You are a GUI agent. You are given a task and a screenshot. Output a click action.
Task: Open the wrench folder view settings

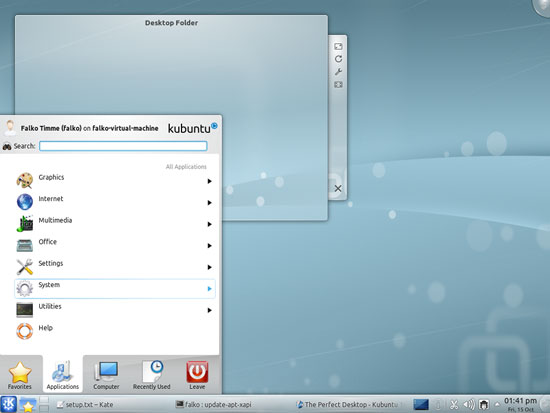coord(338,72)
